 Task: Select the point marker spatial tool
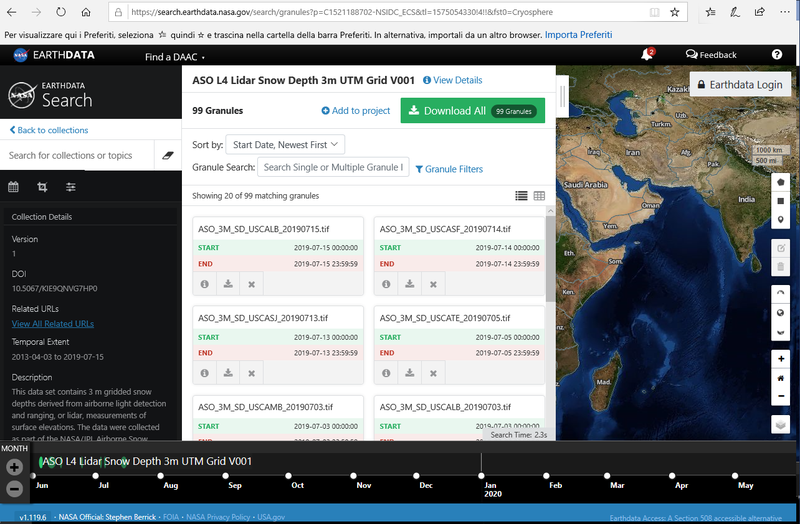[x=780, y=220]
